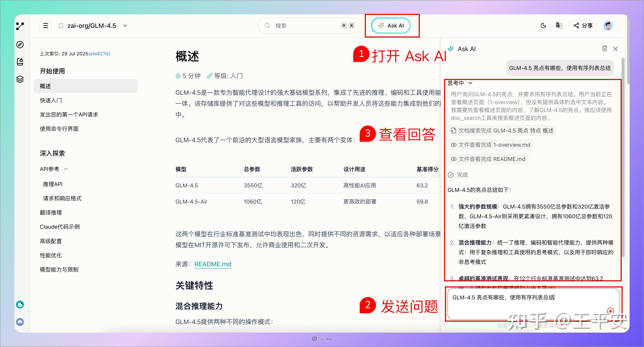Click the translate language icon in the top bar
The height and width of the screenshot is (347, 644).
click(x=559, y=25)
